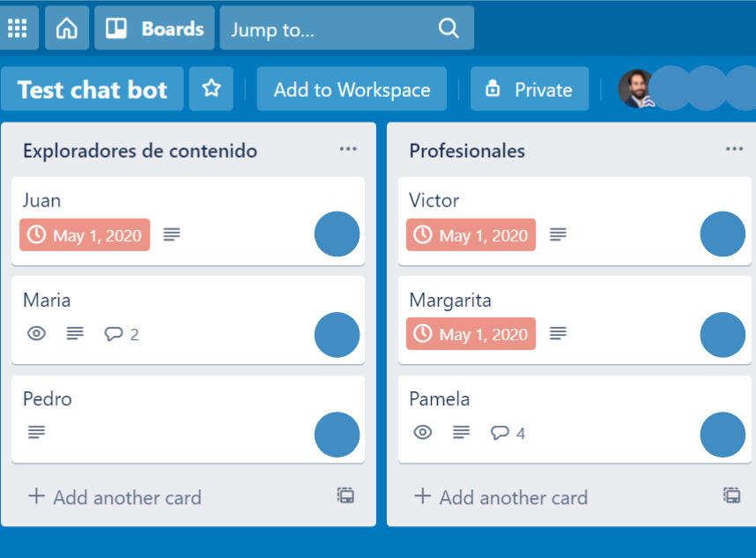Open the Test chat bot board title
This screenshot has width=756, height=558.
coord(93,89)
